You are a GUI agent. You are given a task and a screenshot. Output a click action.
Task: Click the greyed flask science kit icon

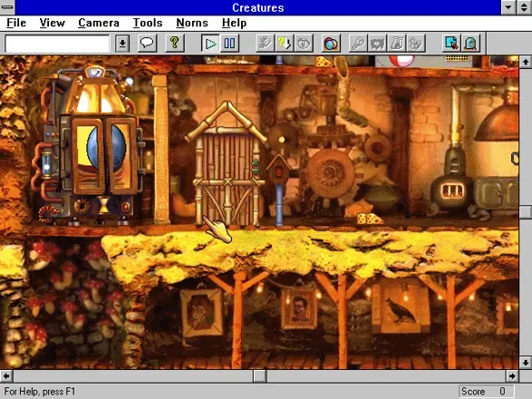(x=397, y=44)
